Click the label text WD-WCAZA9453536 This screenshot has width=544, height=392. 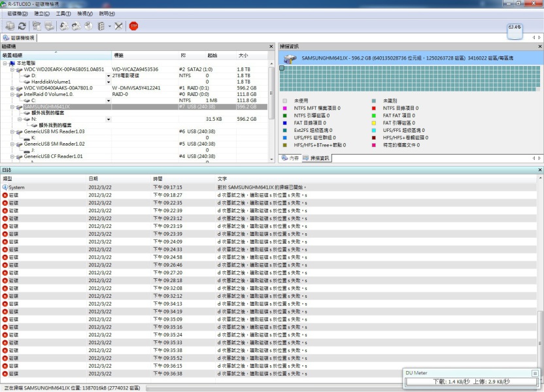135,70
